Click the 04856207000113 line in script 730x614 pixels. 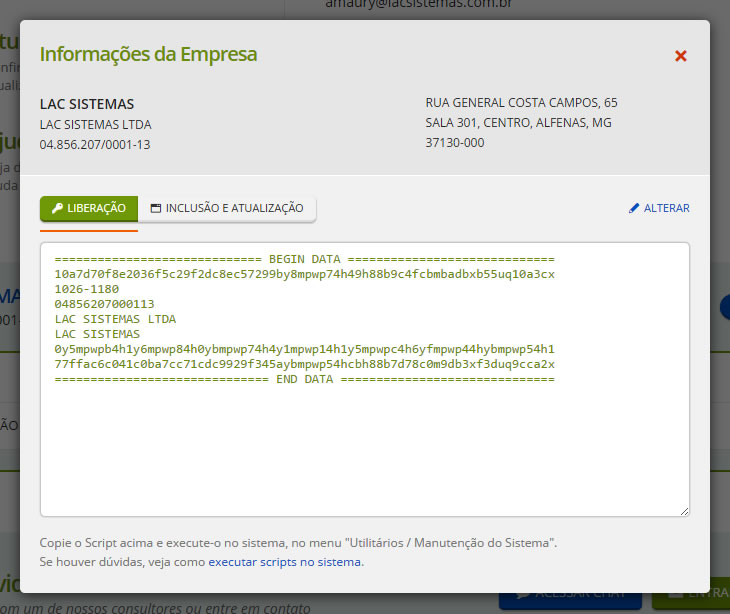104,304
